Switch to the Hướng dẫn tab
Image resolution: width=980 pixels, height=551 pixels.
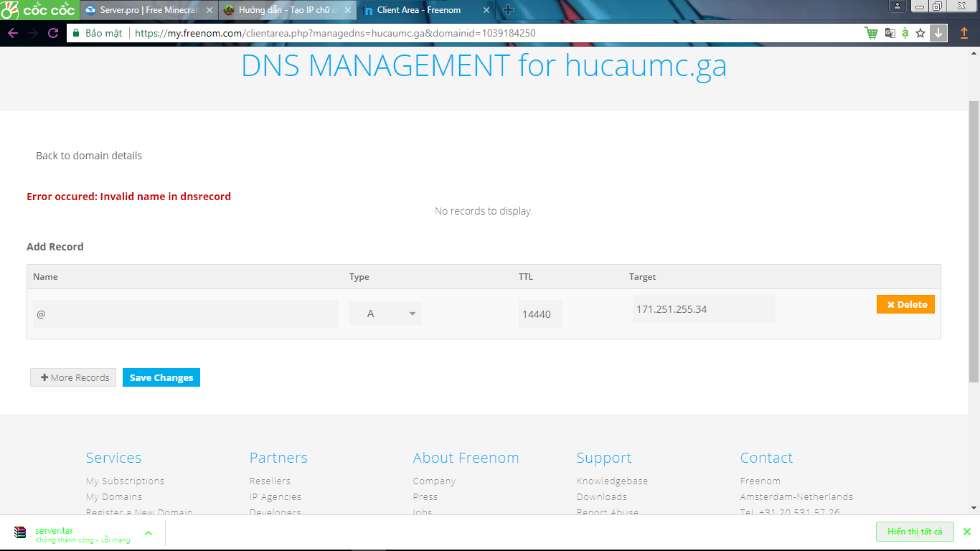[286, 10]
